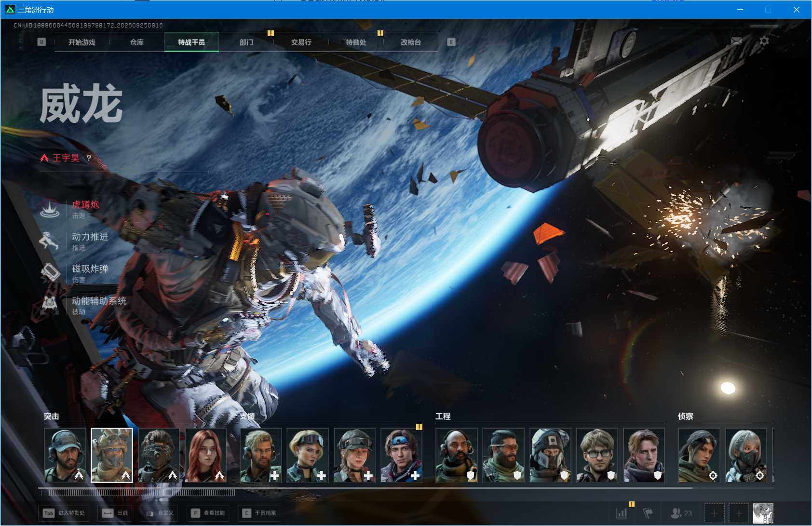The width and height of the screenshot is (812, 526).
Task: Select the braided woman 支援 operator portrait
Action: 354,455
